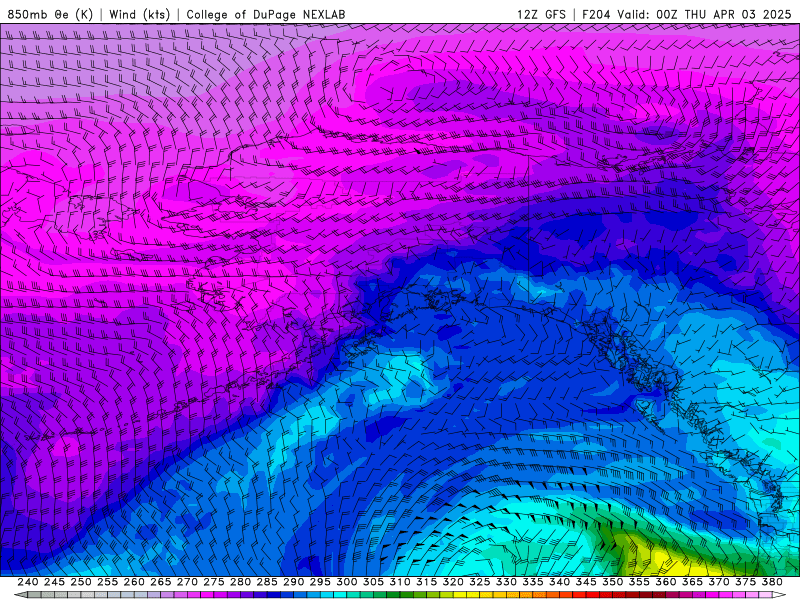Screen dimensions: 800x600
Task: Click the 345 color scale label
Action: coord(586,582)
